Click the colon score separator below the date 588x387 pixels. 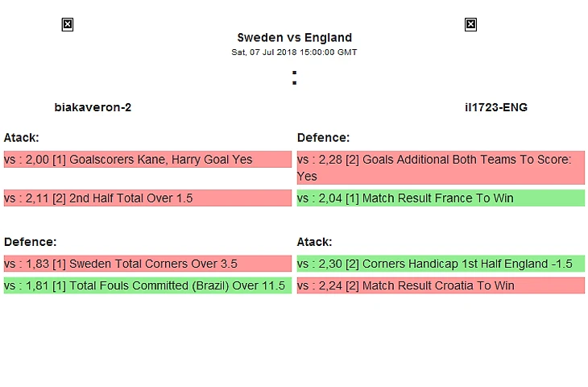294,78
